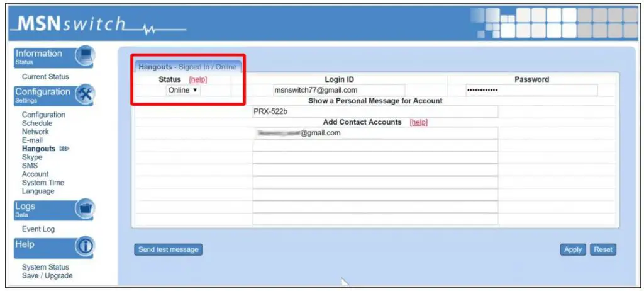Open Language settings

pos(38,191)
